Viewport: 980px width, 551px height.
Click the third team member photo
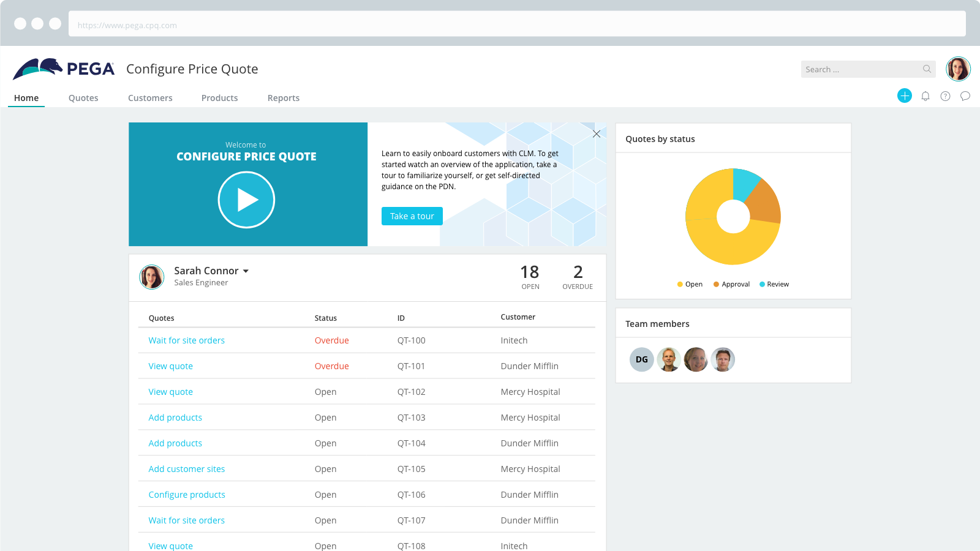tap(696, 359)
